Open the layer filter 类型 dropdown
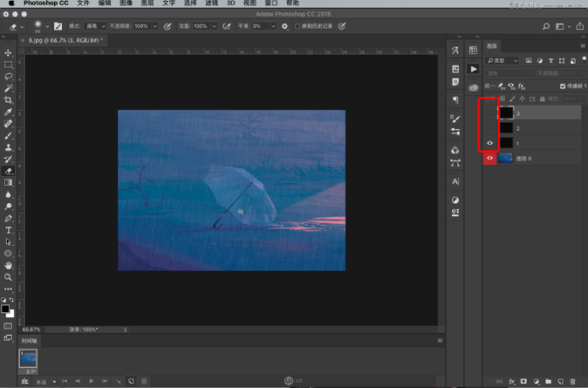The image size is (588, 388). pyautogui.click(x=502, y=61)
